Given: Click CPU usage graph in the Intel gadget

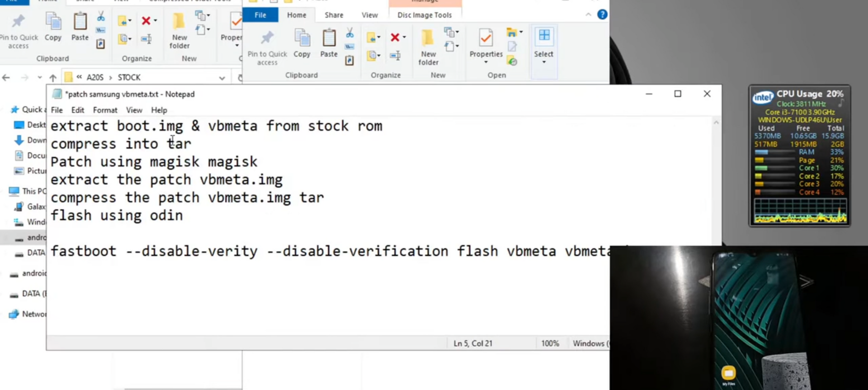Looking at the screenshot, I should click(800, 211).
